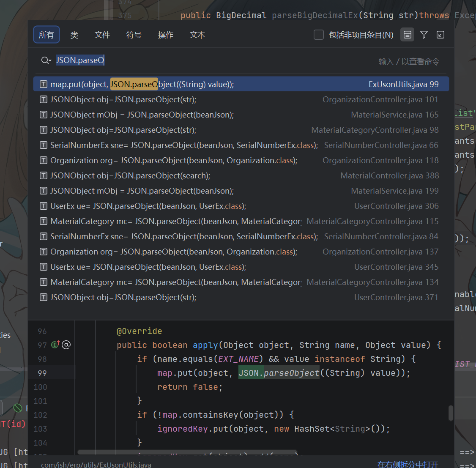The height and width of the screenshot is (468, 476).
Task: Toggle the preview panel icon in search header
Action: 408,35
